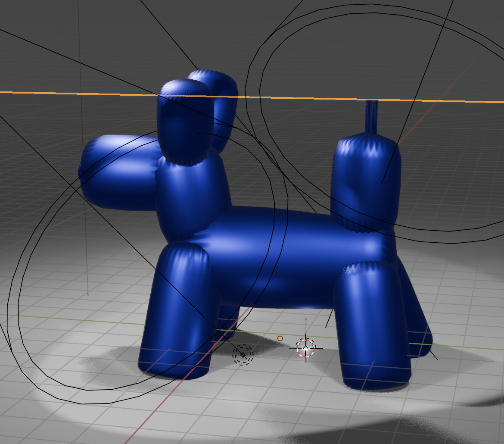This screenshot has width=504, height=444.
Task: Click the small gray point above 3D cursor
Action: 306,319
